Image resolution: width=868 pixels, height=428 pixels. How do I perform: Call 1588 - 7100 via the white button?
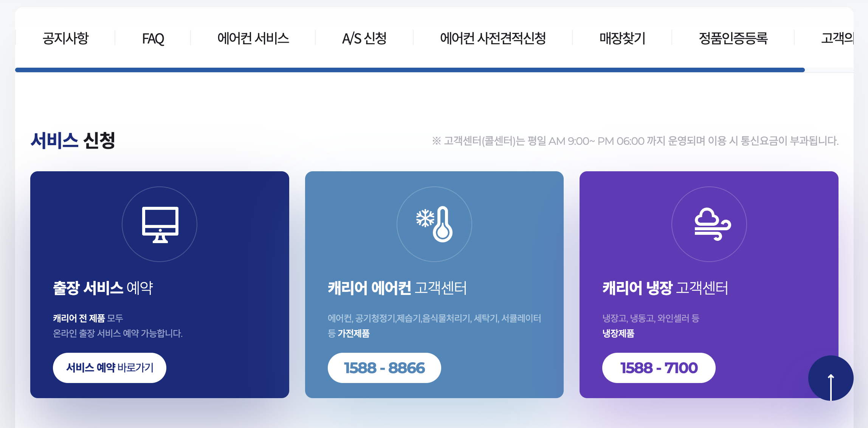tap(659, 368)
